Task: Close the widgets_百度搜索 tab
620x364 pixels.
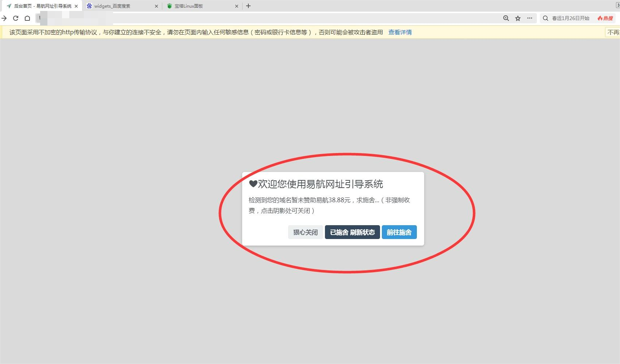Action: [156, 6]
